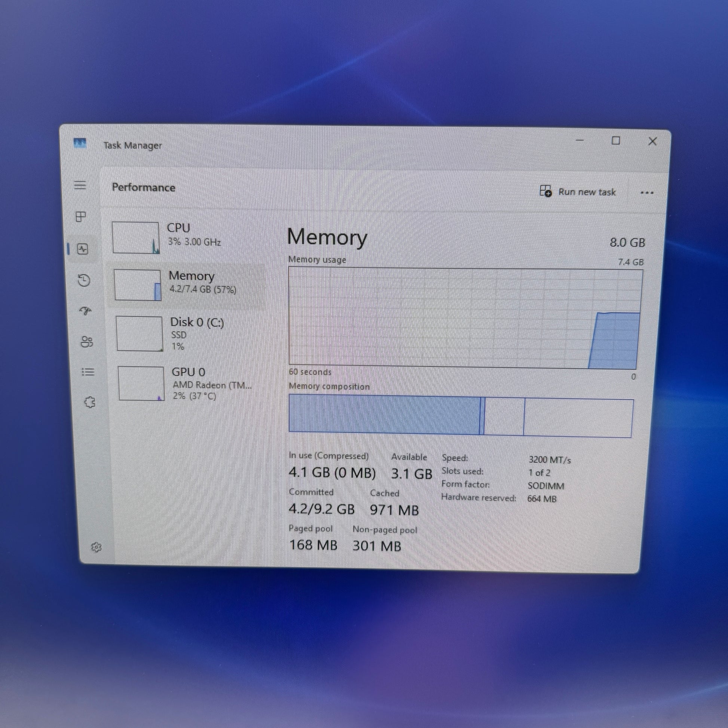Open Task Manager settings gear
Image resolution: width=728 pixels, height=728 pixels.
click(x=97, y=547)
